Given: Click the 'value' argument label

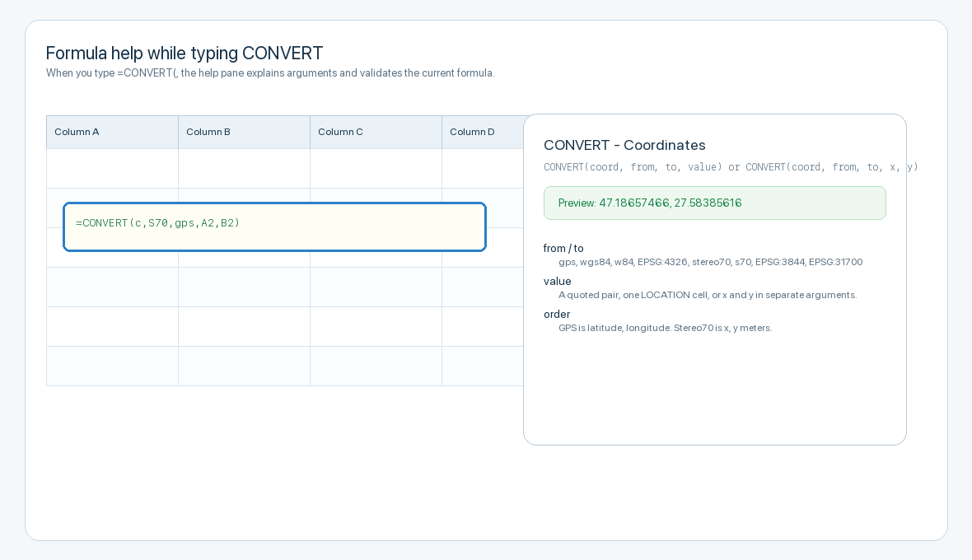Looking at the screenshot, I should 558,282.
